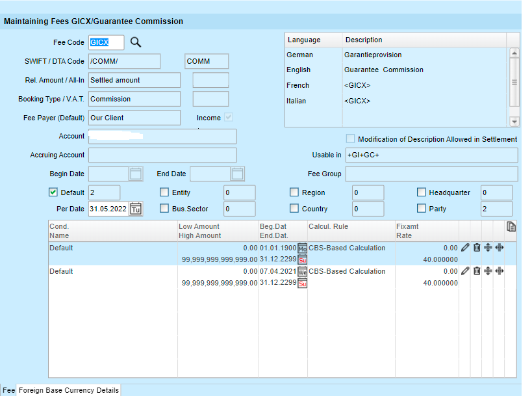Switch to Foreign Base Currency Details tab

69,390
